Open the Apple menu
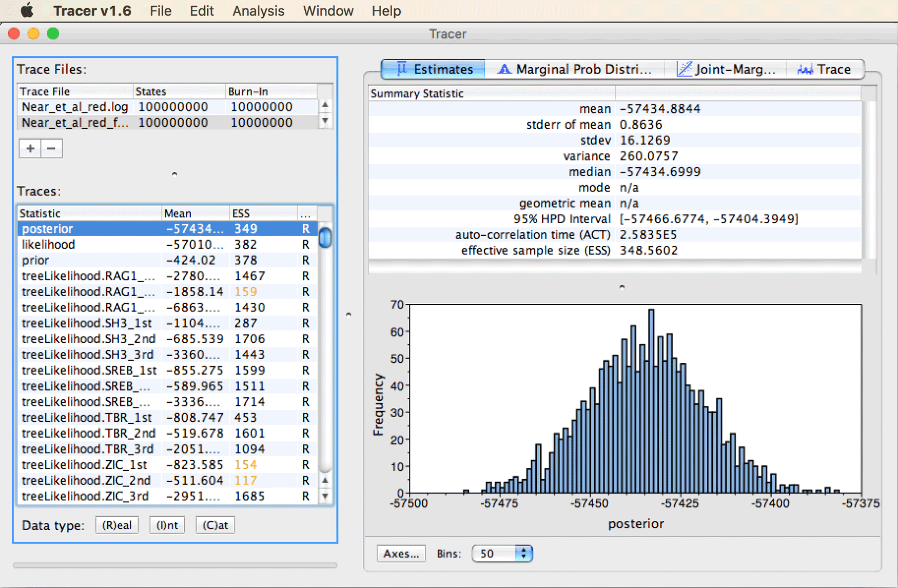The image size is (898, 588). (27, 10)
